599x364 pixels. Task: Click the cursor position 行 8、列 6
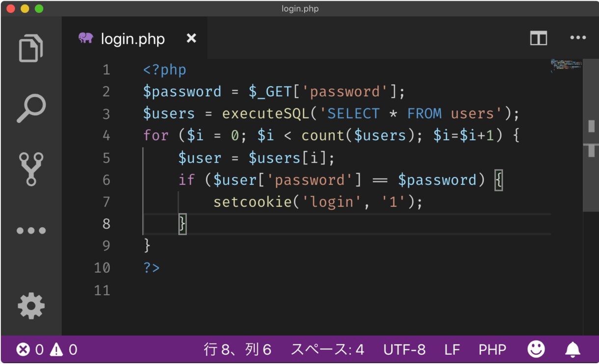pyautogui.click(x=238, y=349)
